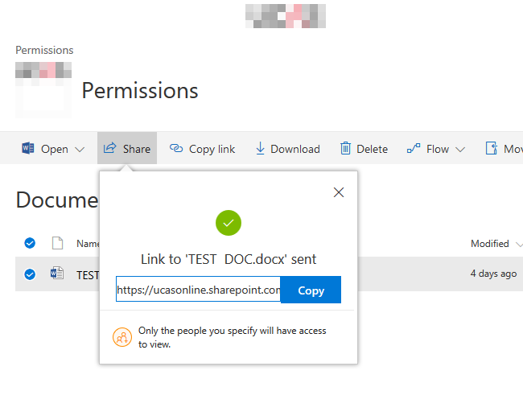
Task: Toggle the select-all checkmark in list header
Action: point(30,243)
